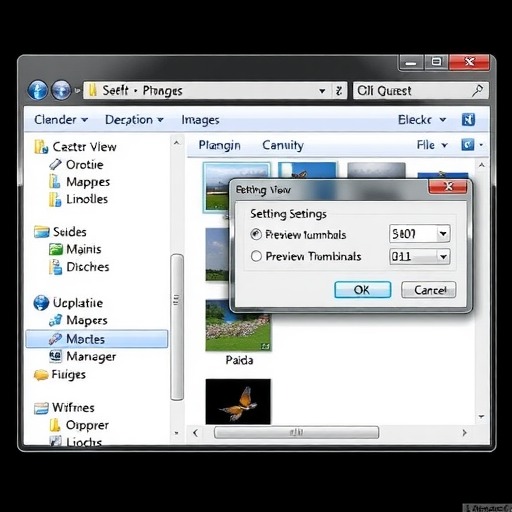Switch to the Canuity tab

click(283, 145)
